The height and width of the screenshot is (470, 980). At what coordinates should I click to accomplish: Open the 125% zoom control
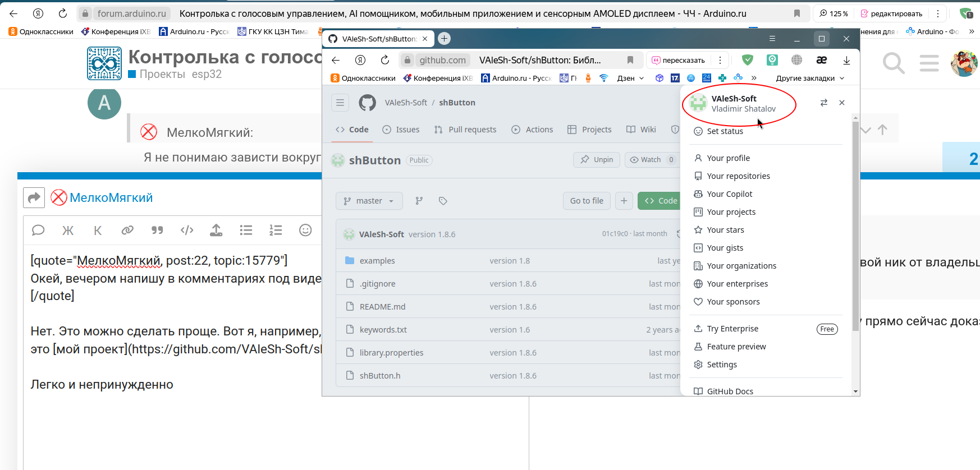point(834,13)
